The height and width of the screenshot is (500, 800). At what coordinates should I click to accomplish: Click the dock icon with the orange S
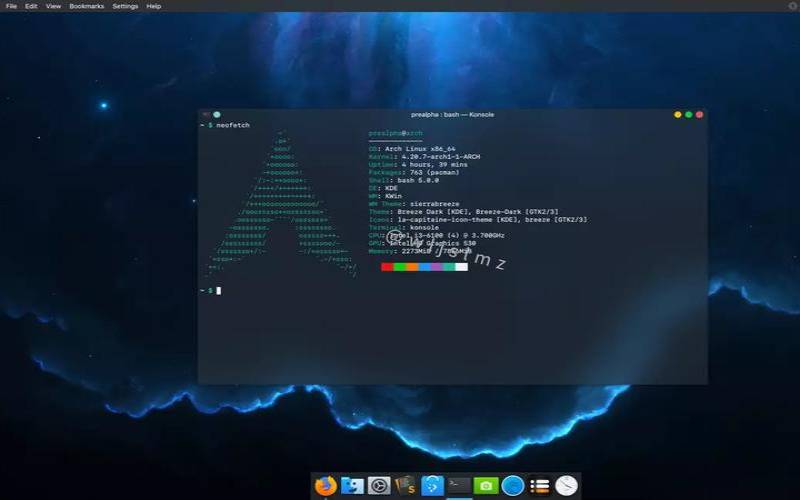pyautogui.click(x=406, y=485)
